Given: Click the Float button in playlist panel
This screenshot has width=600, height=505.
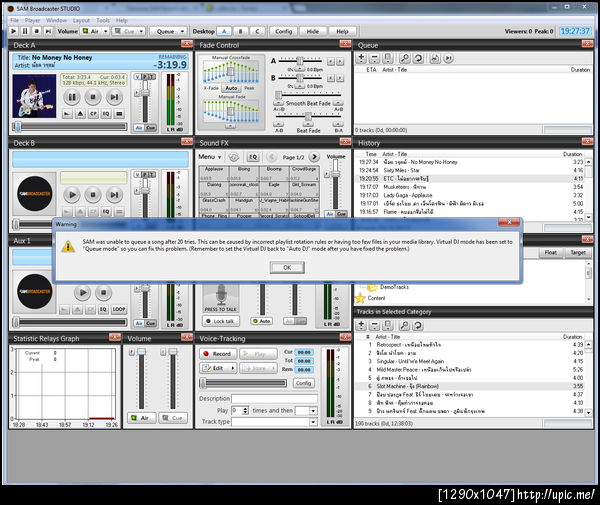Looking at the screenshot, I should tap(551, 252).
